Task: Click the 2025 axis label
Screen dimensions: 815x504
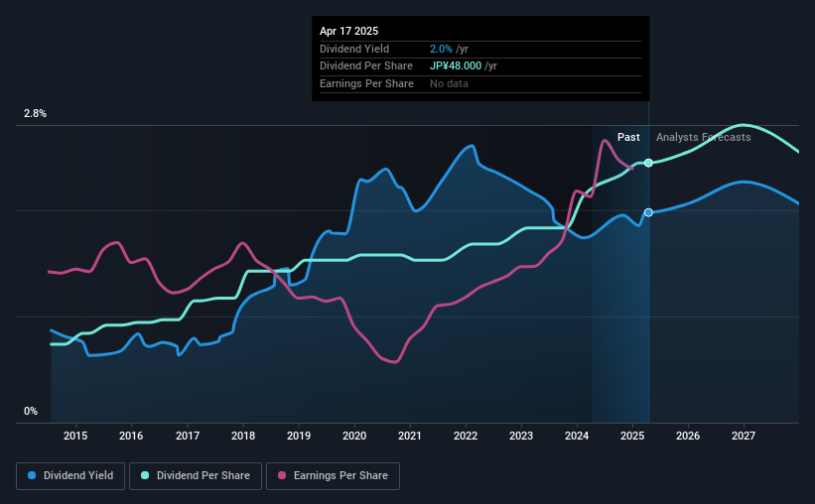Action: pyautogui.click(x=632, y=436)
